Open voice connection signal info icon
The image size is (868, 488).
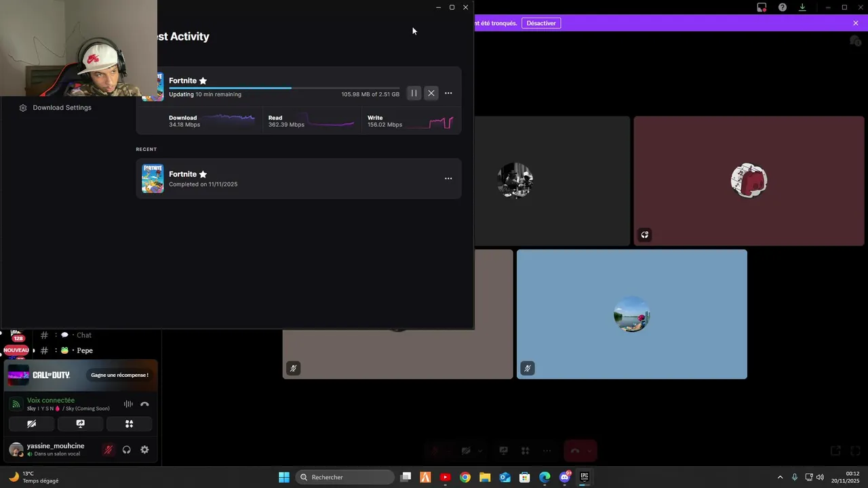tap(16, 404)
